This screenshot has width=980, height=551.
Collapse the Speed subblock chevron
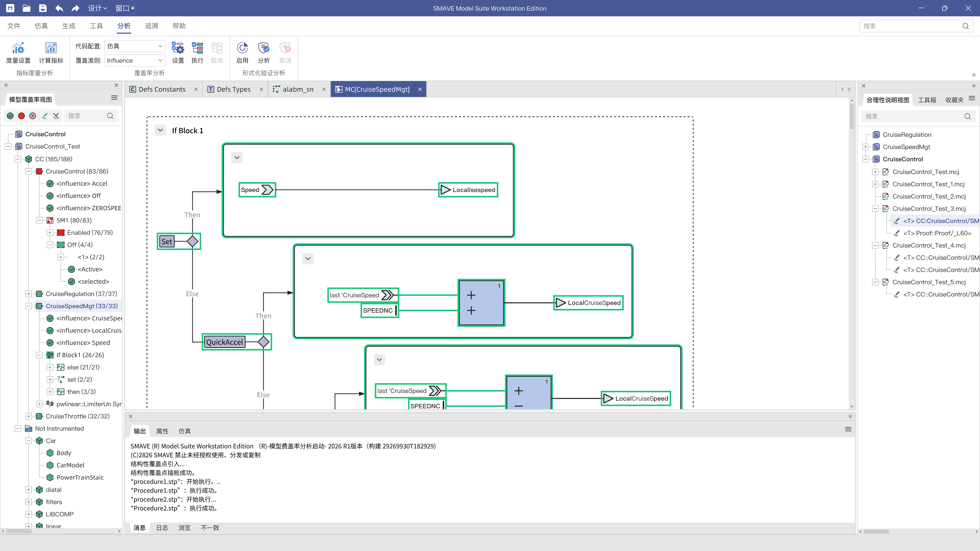tap(237, 157)
